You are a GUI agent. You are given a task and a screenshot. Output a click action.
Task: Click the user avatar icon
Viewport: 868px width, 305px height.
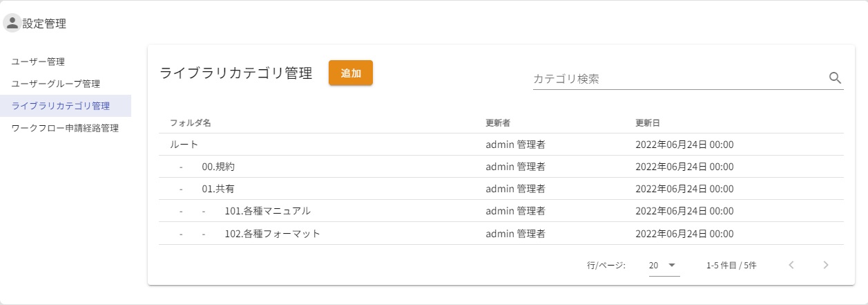pos(12,24)
